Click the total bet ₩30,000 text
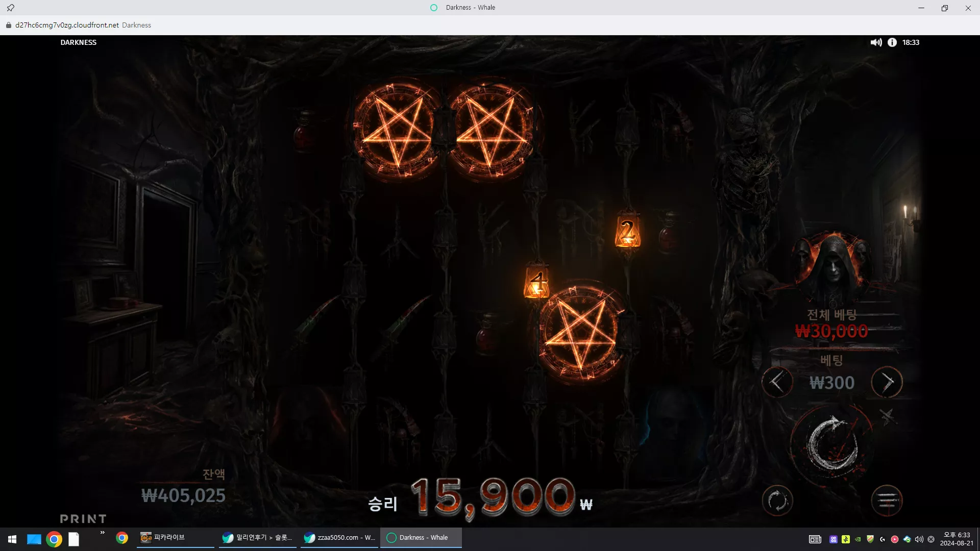 831,331
